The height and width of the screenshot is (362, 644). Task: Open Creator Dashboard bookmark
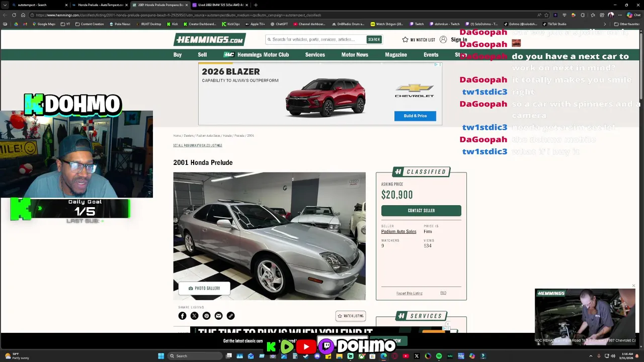(x=199, y=24)
